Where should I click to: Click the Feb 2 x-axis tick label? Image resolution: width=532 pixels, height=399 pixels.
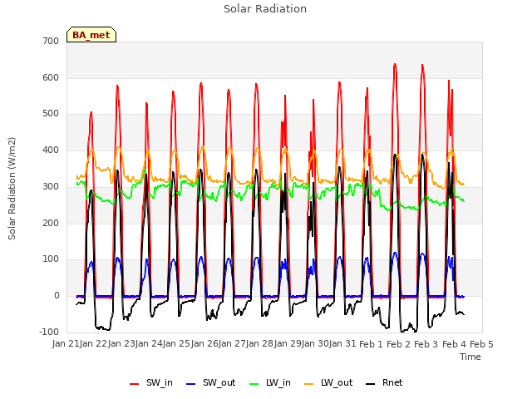tap(399, 344)
